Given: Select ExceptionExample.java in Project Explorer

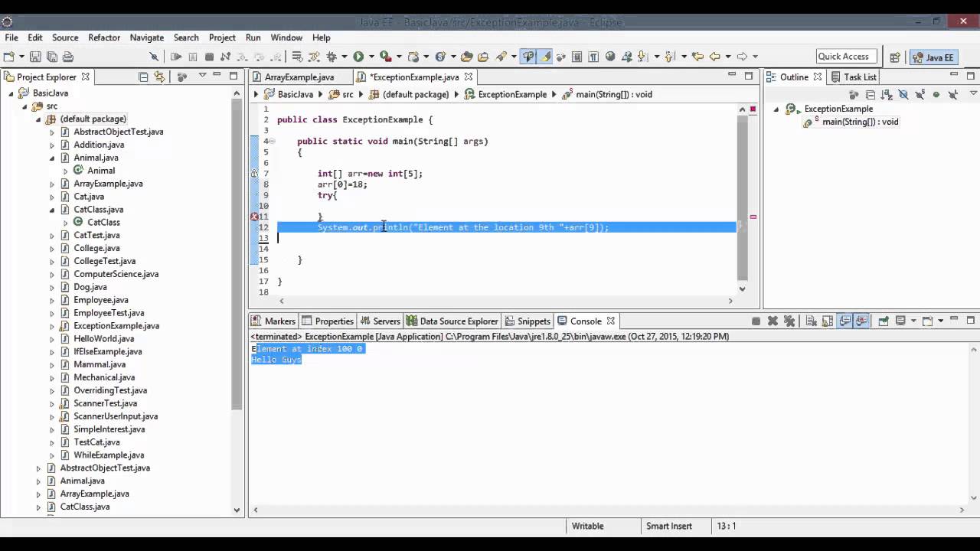Looking at the screenshot, I should pos(116,326).
